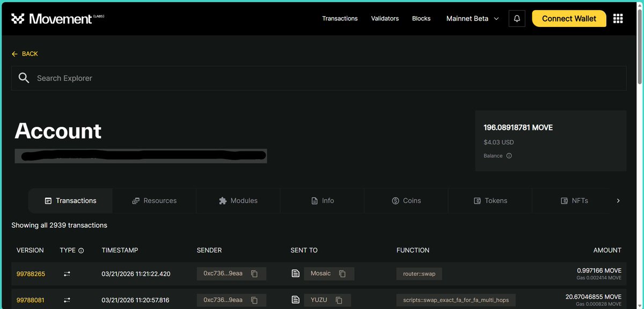Image resolution: width=644 pixels, height=309 pixels.
Task: Copy sender address for transaction 99788265
Action: 254,274
